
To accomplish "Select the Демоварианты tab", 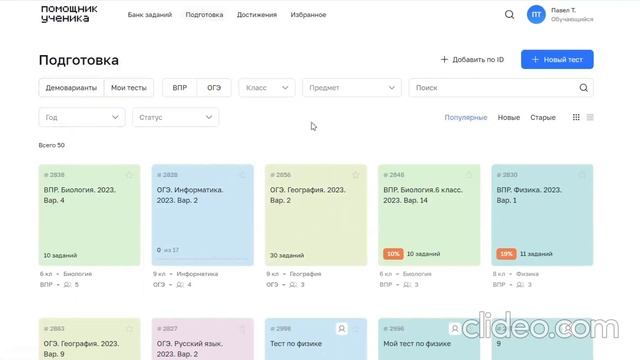I will click(x=71, y=88).
